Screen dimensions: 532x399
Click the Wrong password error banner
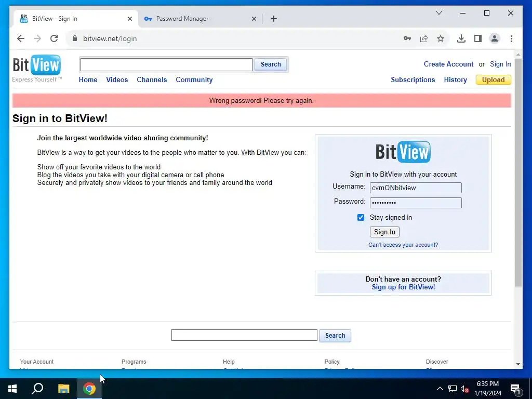click(262, 101)
